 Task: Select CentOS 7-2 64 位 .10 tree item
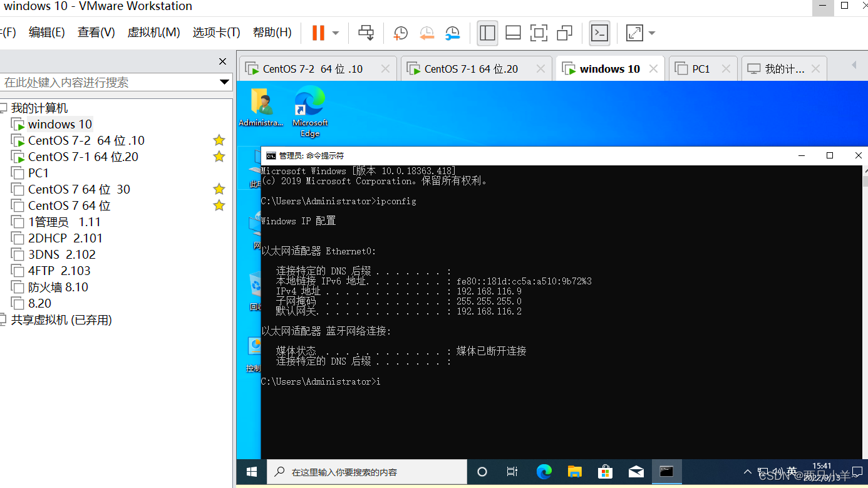(x=86, y=140)
